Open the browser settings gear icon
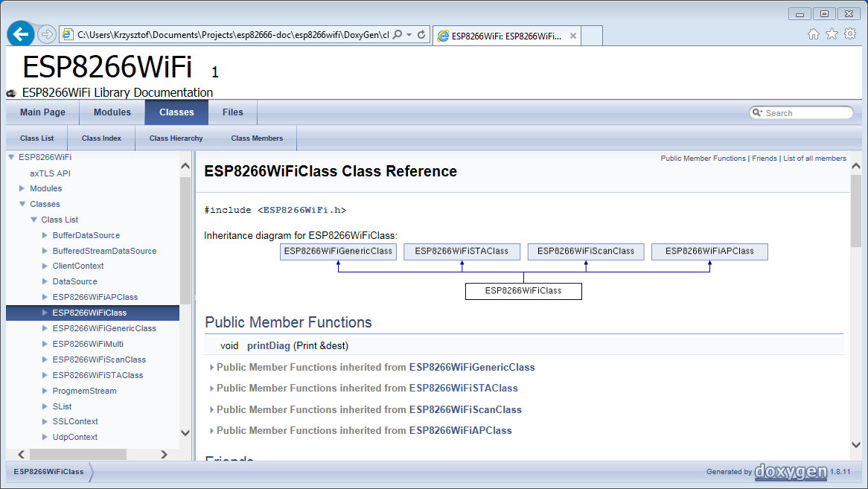Viewport: 868px width, 489px height. click(x=850, y=33)
